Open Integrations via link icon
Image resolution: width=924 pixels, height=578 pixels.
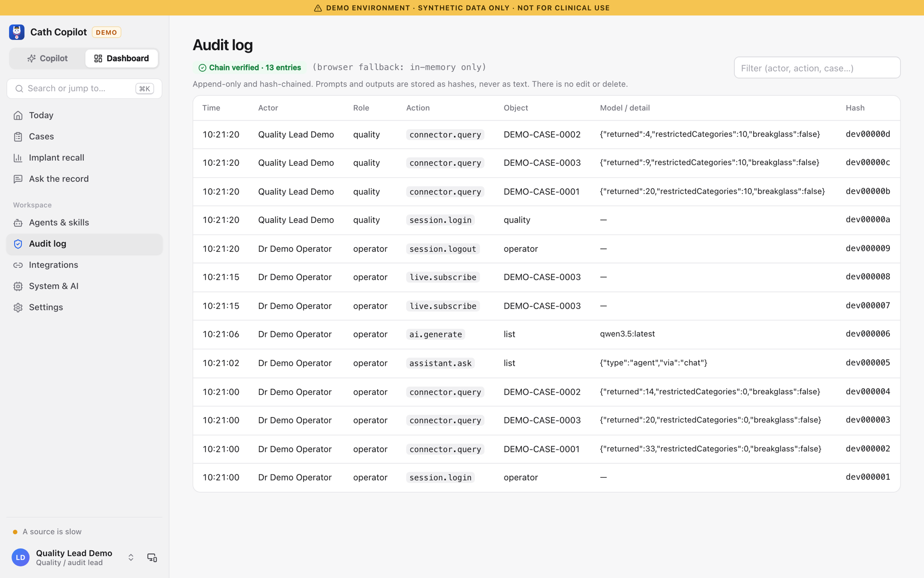click(x=18, y=265)
